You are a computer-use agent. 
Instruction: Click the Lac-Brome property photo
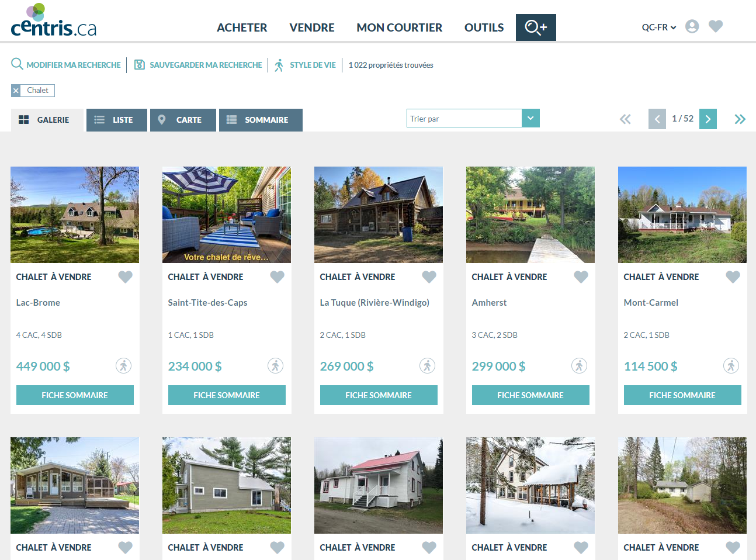click(x=74, y=215)
